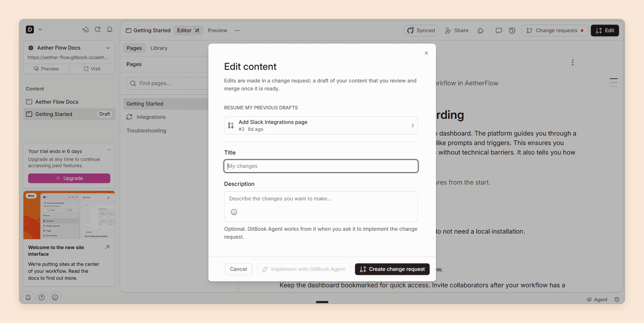Click the docs icon at sidebar bottom
Viewport: 644px width, 323px height.
28,298
